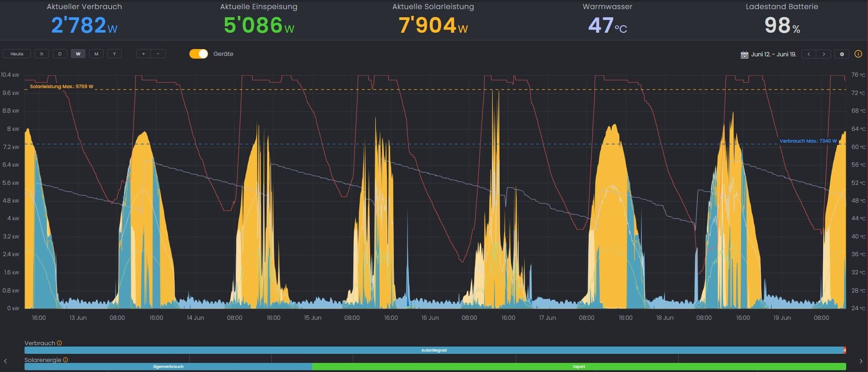
Task: Click the Eigenverbrauch bar segment
Action: (168, 367)
